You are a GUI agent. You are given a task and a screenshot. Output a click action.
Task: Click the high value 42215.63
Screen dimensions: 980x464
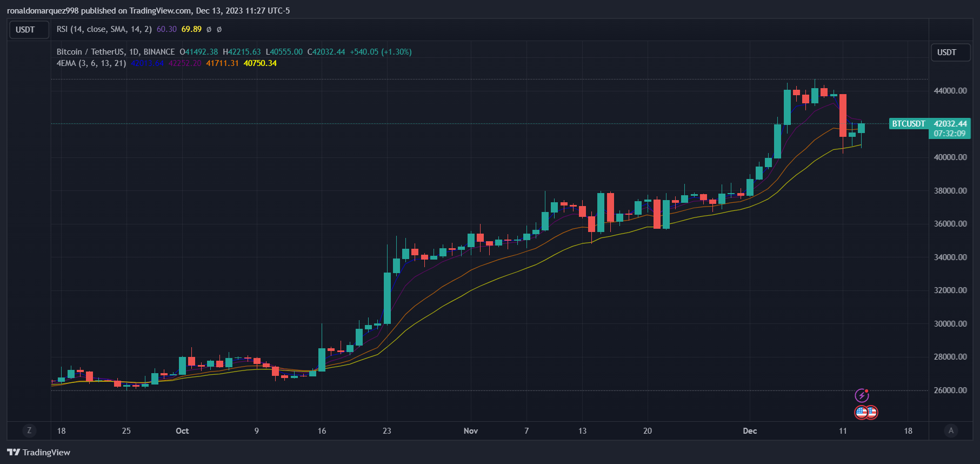coord(244,52)
